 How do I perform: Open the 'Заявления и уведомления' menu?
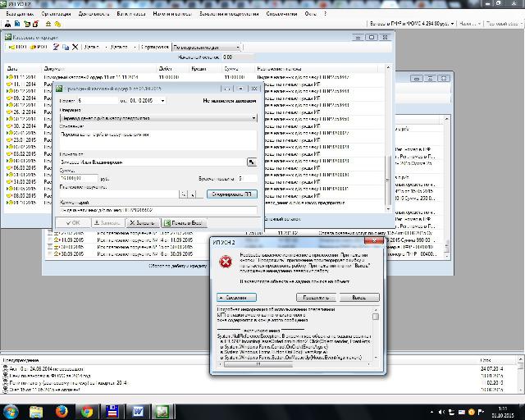[229, 14]
